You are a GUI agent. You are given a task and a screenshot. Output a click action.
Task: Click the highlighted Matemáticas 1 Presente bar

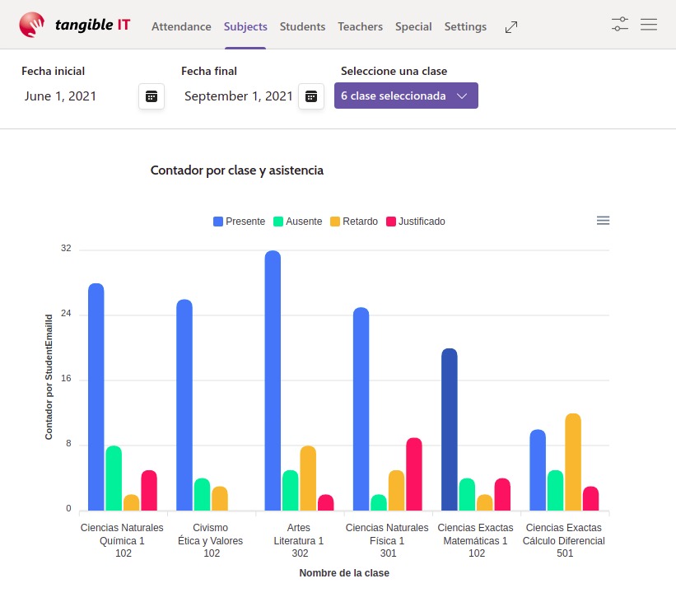tap(449, 428)
